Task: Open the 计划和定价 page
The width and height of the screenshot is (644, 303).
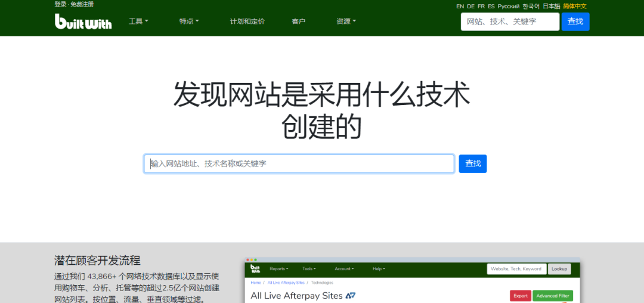Action: 247,21
